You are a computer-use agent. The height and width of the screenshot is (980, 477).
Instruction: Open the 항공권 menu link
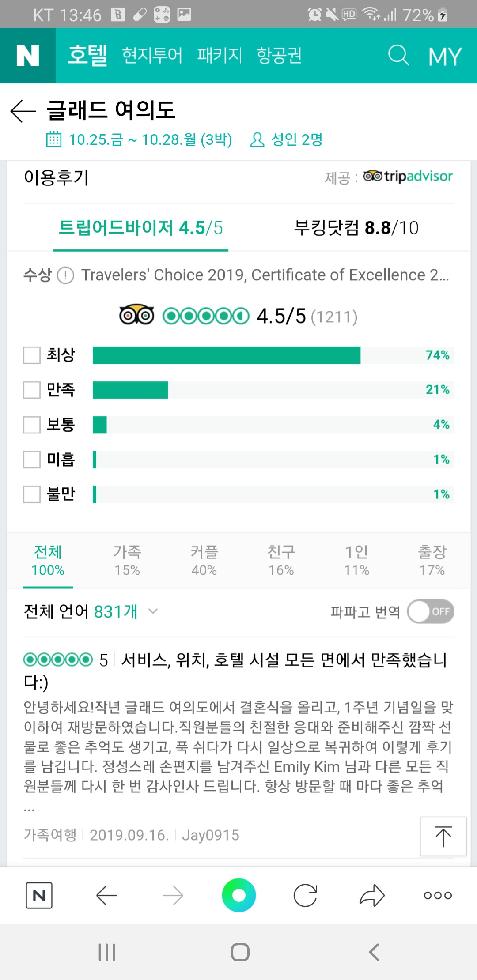click(x=279, y=56)
